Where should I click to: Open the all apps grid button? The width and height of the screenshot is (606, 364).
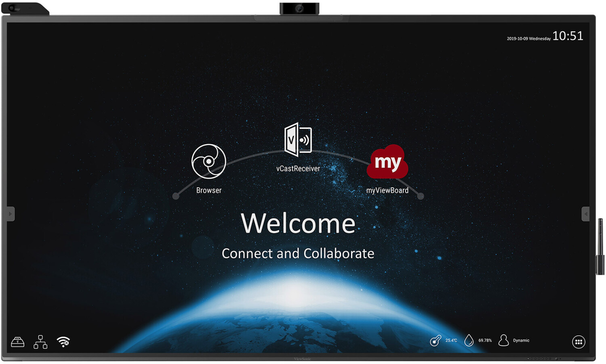point(579,342)
